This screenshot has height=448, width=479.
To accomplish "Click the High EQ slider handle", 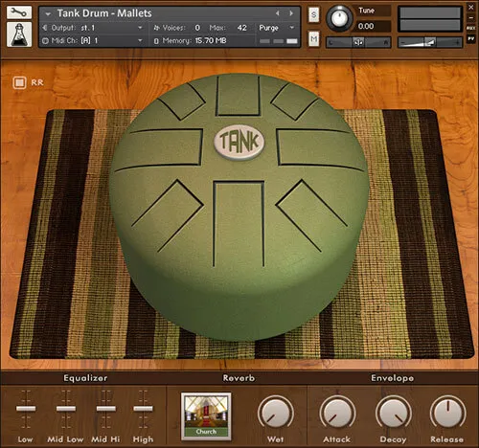I will pyautogui.click(x=143, y=409).
